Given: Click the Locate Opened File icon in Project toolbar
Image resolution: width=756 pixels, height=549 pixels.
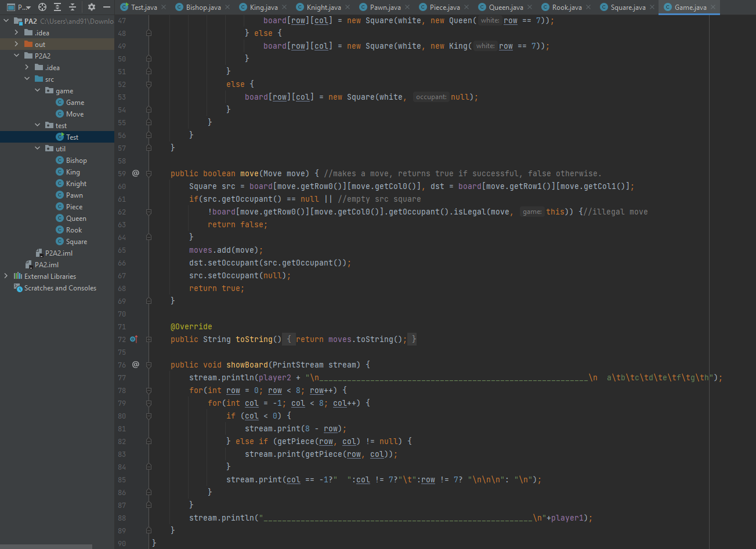Looking at the screenshot, I should coord(42,8).
